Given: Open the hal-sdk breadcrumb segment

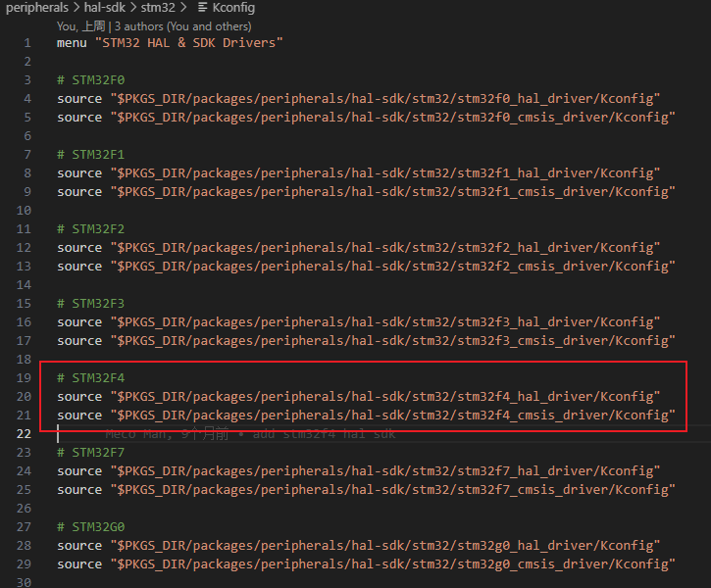Looking at the screenshot, I should pos(105,8).
